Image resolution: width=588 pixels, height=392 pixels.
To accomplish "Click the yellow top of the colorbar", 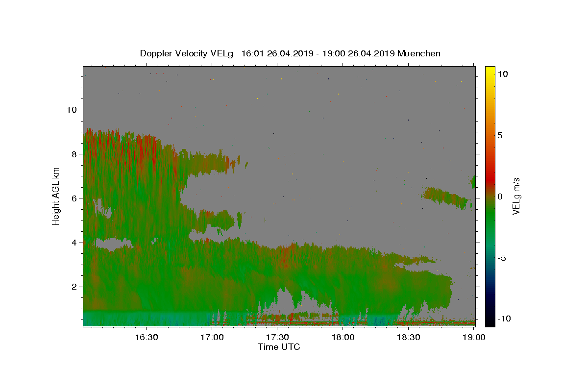I will (x=490, y=72).
